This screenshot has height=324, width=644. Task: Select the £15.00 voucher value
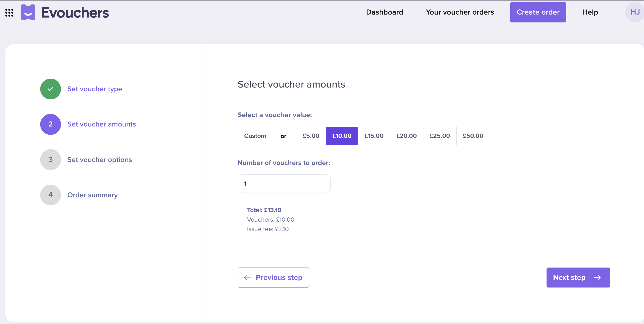374,136
